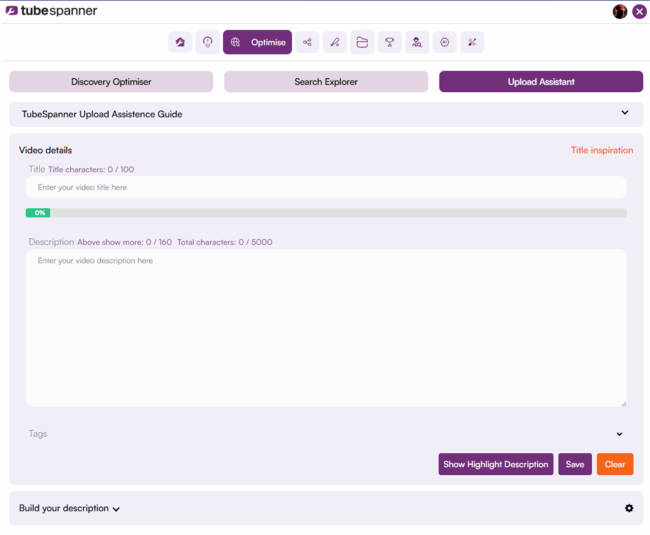Open the share nodes icon
Screen dimensions: 650x535
coord(307,42)
